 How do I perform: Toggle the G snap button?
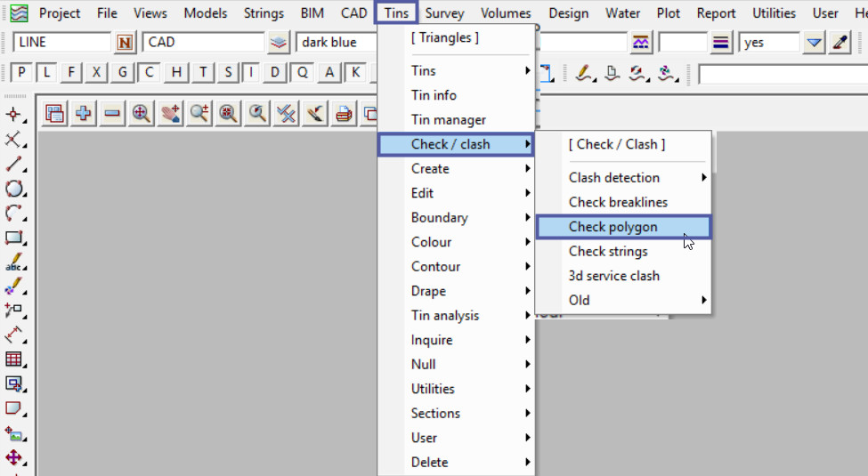click(123, 72)
